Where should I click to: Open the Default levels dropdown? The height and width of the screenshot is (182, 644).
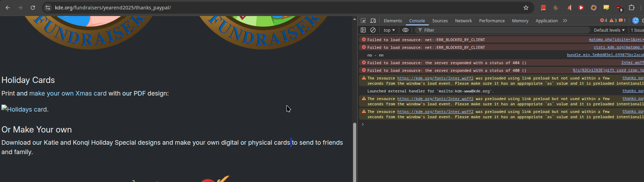coord(609,30)
